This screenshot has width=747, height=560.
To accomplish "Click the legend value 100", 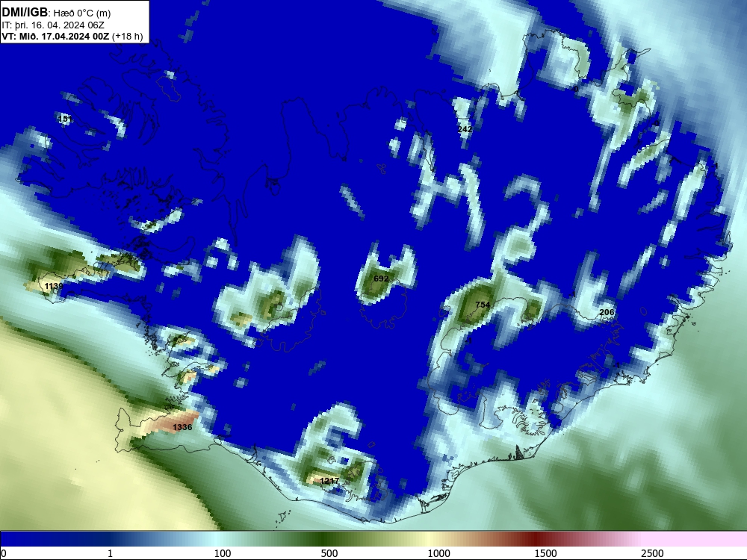I will click(x=223, y=553).
